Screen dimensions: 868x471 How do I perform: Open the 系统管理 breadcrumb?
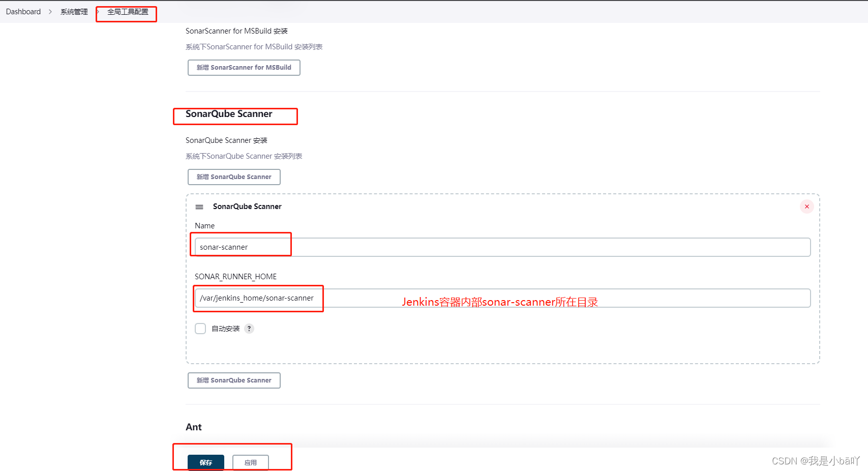(x=74, y=12)
